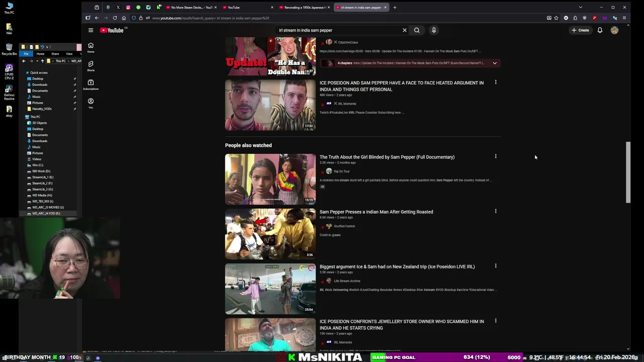Screen dimensions: 644x362
Task: Expand the 4 chapters dropdown arrow
Action: (495, 63)
